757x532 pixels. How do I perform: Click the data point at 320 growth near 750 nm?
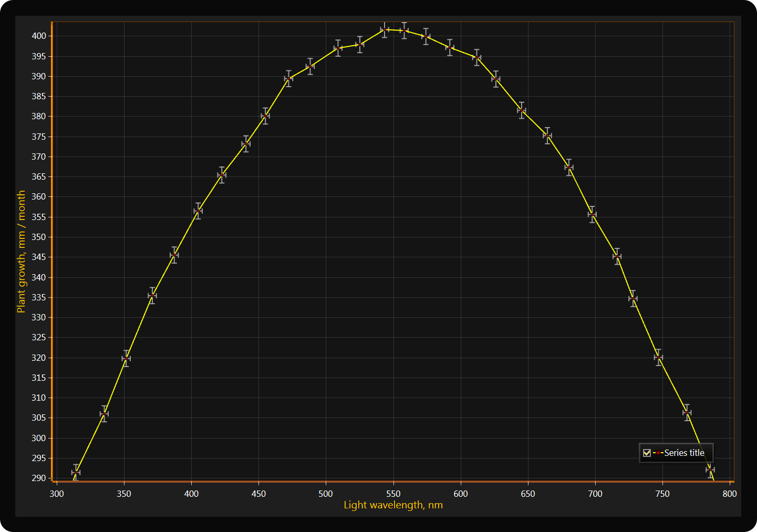click(658, 358)
